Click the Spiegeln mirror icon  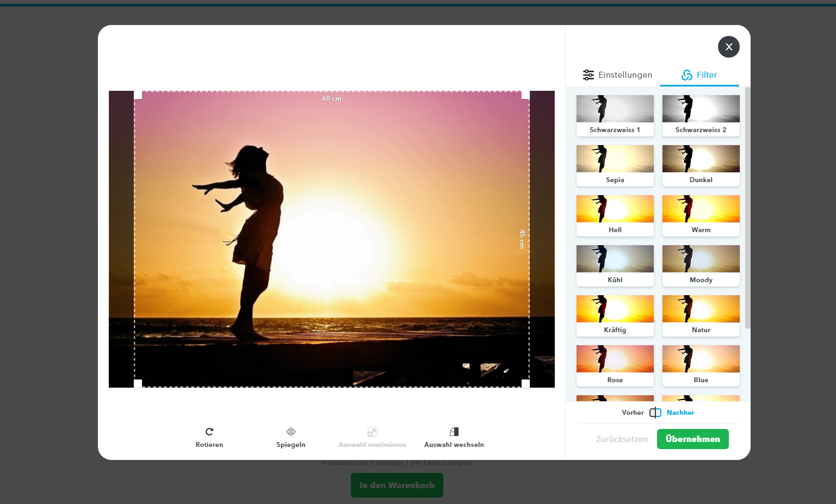291,432
